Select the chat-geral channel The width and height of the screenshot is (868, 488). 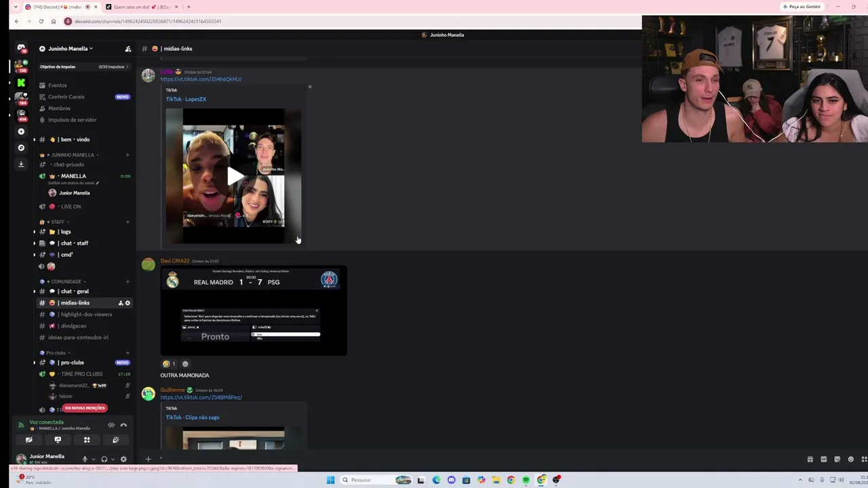point(85,291)
